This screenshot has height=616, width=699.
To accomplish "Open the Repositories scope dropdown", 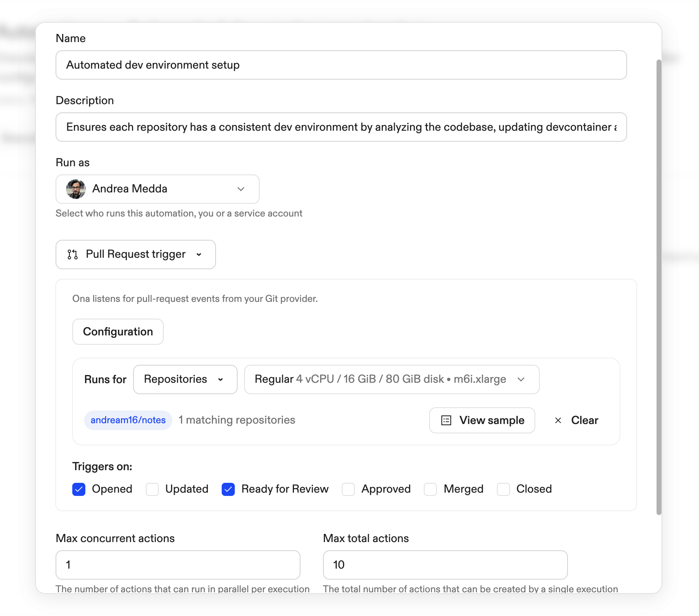I will click(x=185, y=379).
